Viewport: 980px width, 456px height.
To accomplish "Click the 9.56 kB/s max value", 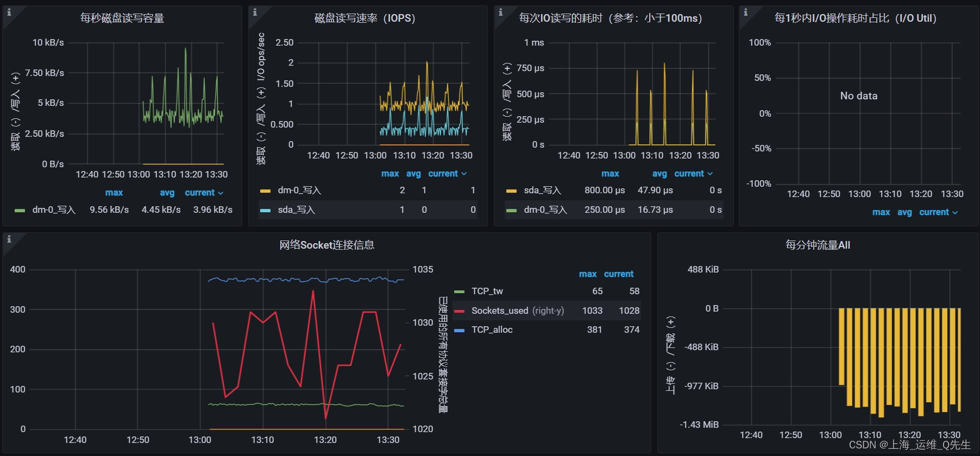I will click(109, 210).
